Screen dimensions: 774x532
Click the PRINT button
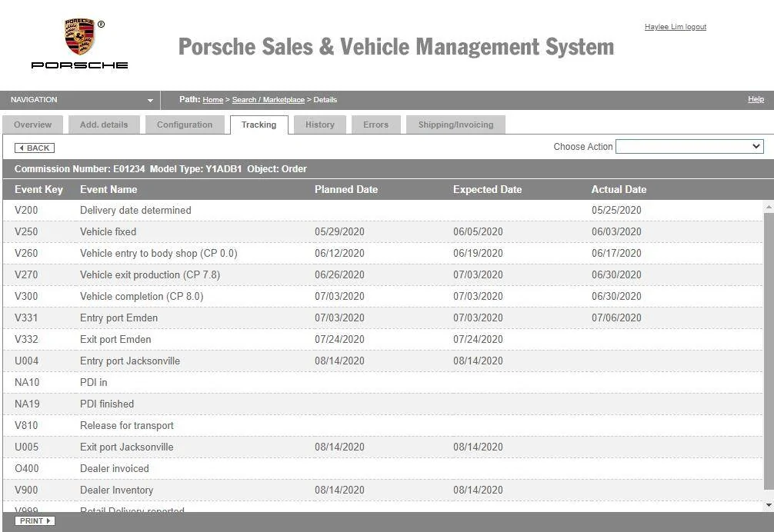coord(35,520)
